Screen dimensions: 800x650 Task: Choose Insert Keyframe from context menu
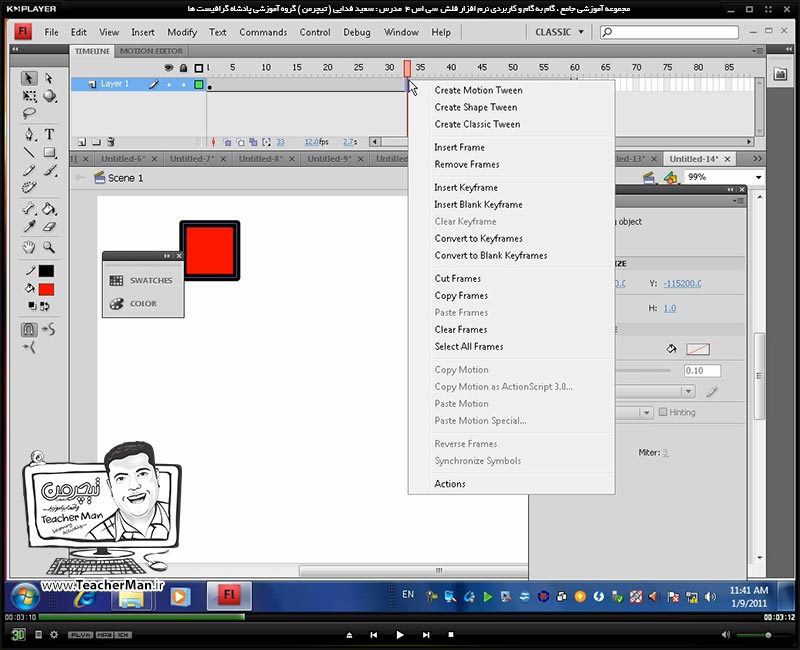[x=466, y=187]
